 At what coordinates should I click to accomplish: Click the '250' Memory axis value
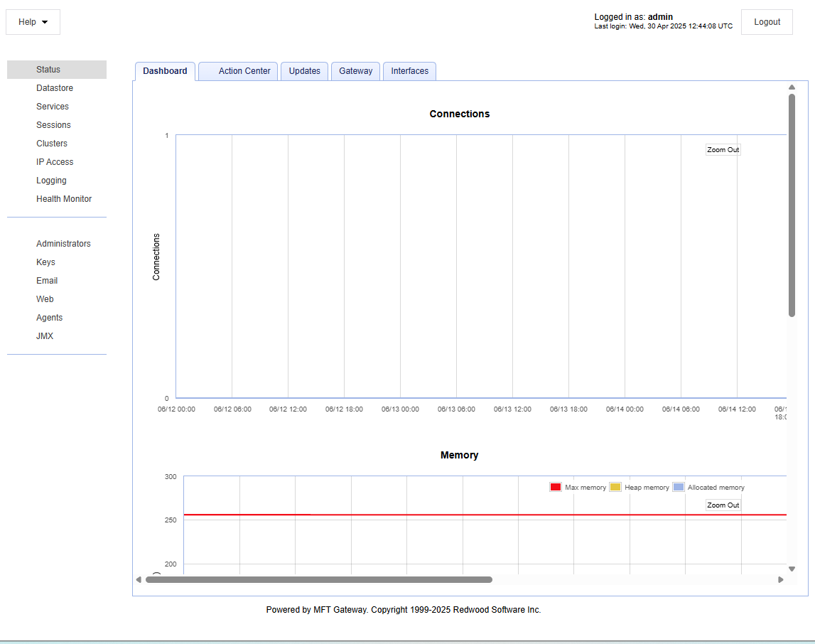171,520
